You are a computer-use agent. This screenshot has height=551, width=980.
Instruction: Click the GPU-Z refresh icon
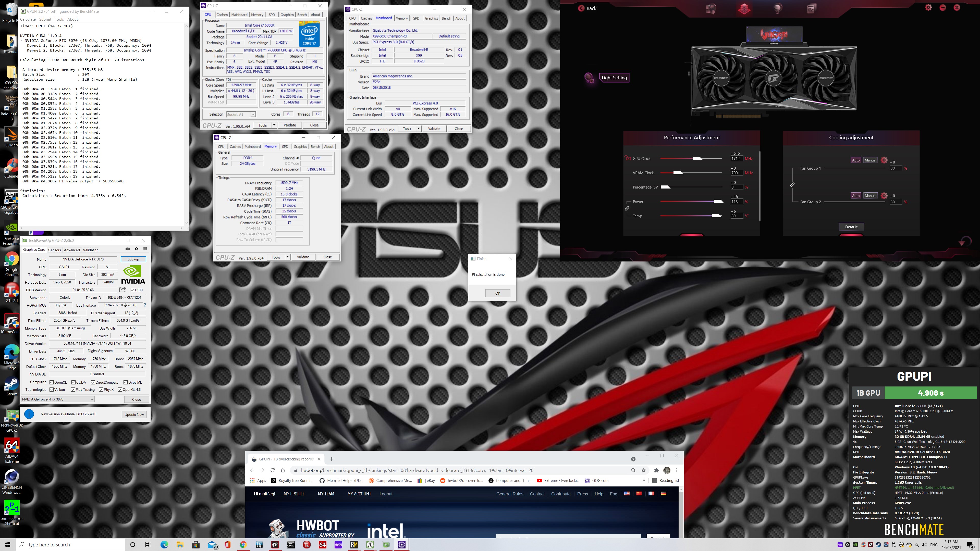pyautogui.click(x=136, y=249)
